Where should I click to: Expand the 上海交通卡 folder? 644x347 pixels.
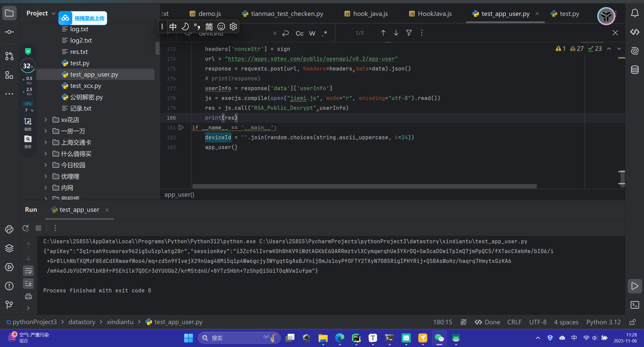[x=46, y=142]
